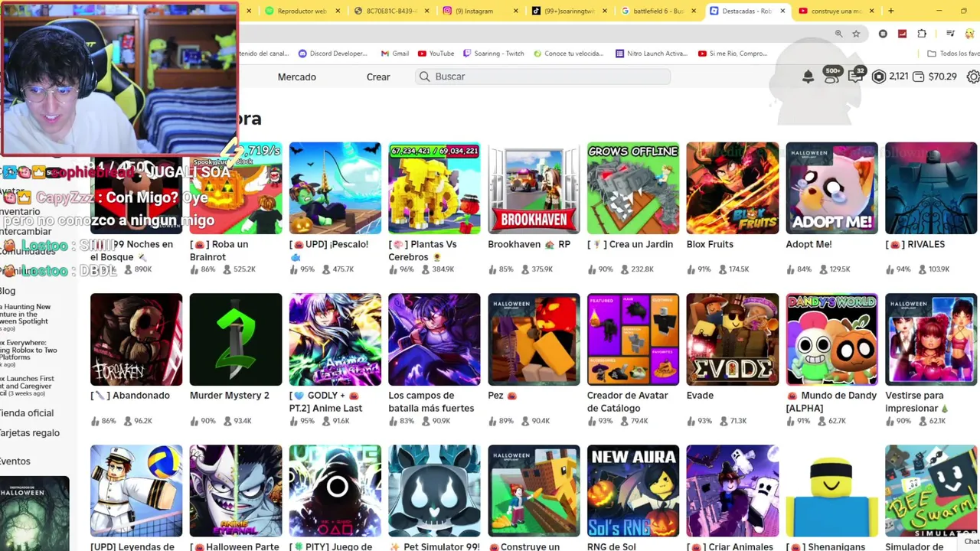The width and height of the screenshot is (980, 551).
Task: Close the Instagram tab
Action: (x=515, y=11)
